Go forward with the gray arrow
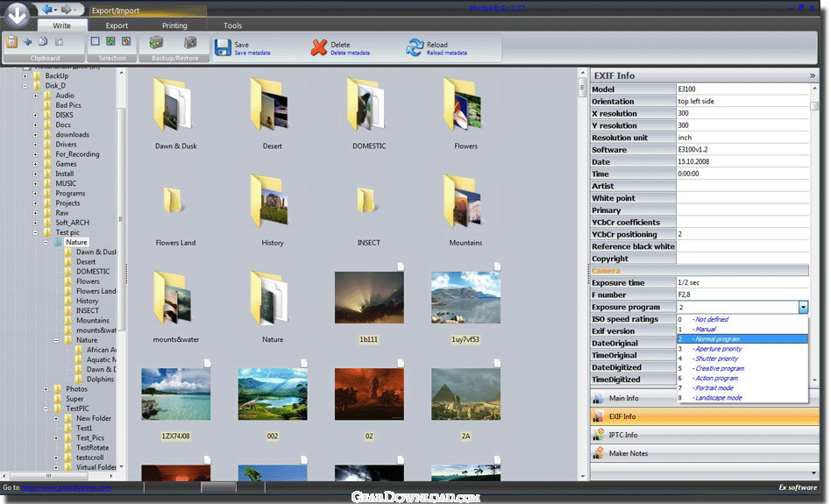This screenshot has height=504, width=831. point(67,10)
